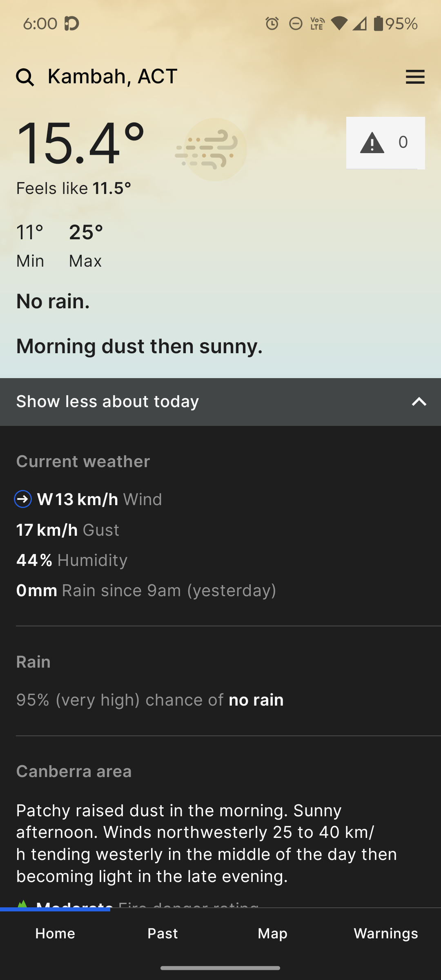Tap the search magnifier icon

(25, 77)
